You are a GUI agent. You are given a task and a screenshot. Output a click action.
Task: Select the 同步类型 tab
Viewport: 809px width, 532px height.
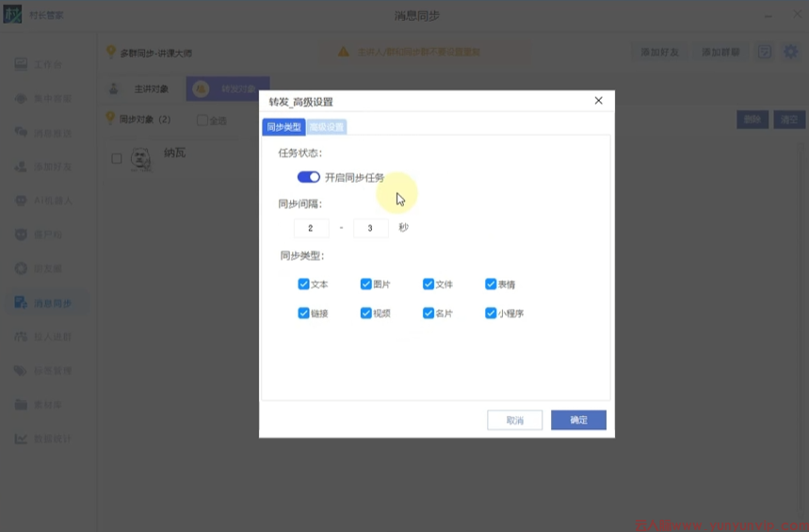(283, 126)
